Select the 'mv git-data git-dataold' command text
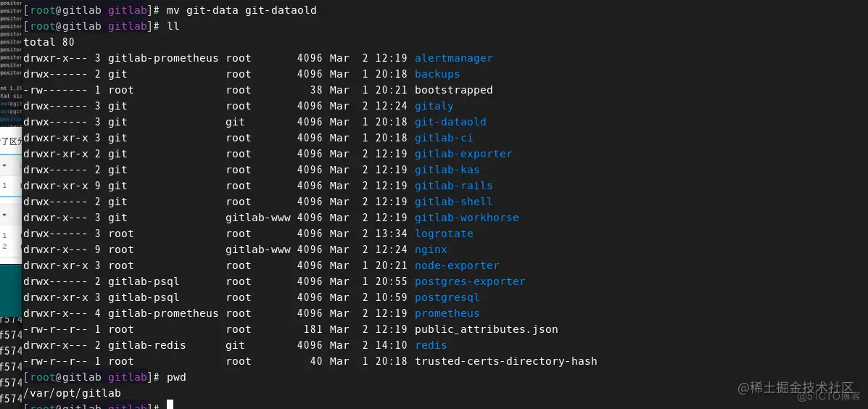 coord(242,11)
